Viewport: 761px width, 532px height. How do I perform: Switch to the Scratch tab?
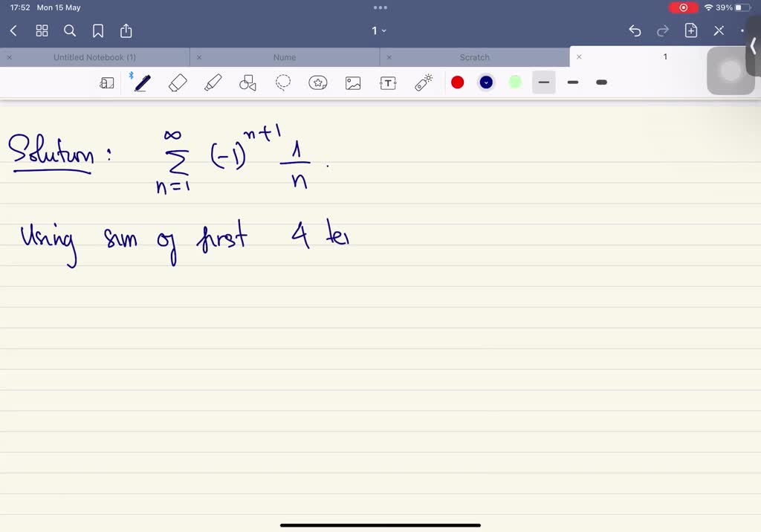(475, 56)
